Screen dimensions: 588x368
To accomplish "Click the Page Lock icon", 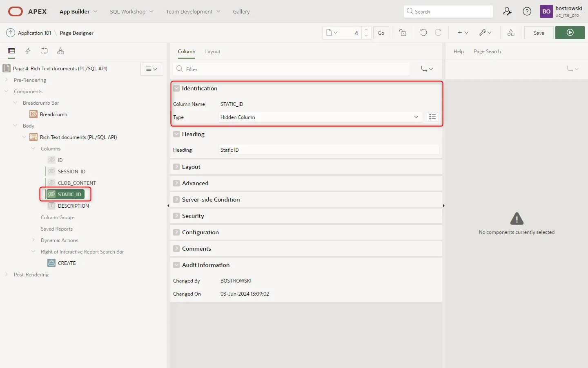I will point(403,33).
